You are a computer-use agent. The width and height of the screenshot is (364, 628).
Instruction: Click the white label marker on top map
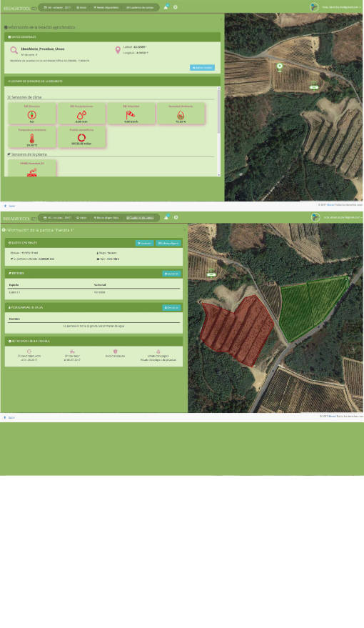point(315,87)
